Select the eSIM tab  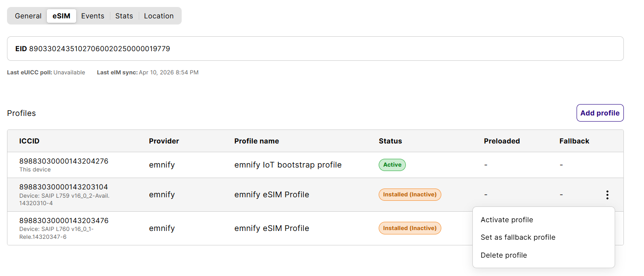pyautogui.click(x=61, y=16)
